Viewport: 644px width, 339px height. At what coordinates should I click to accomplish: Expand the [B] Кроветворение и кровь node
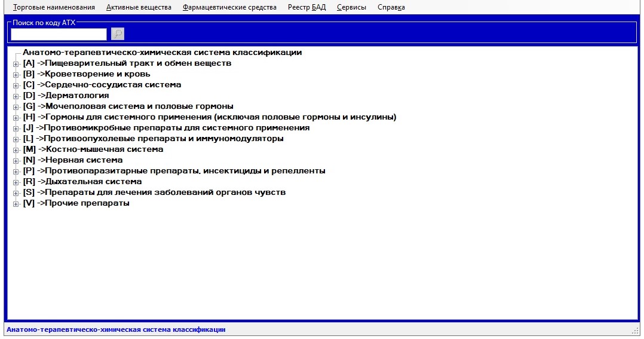click(x=16, y=74)
